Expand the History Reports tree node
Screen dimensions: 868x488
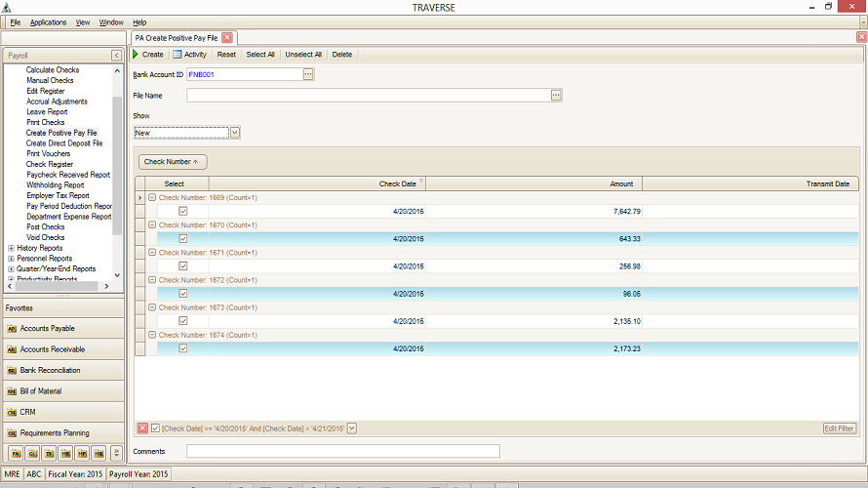click(11, 248)
